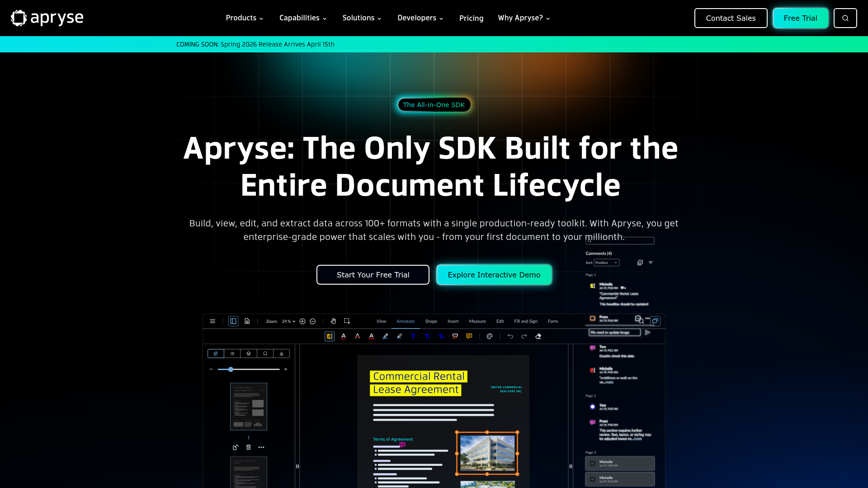Toggle the bookmarks panel in the sidebar
The width and height of the screenshot is (868, 488).
265,353
